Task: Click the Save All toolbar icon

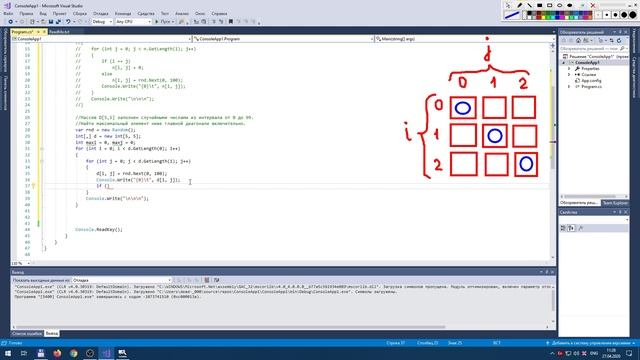Action: tap(58, 22)
